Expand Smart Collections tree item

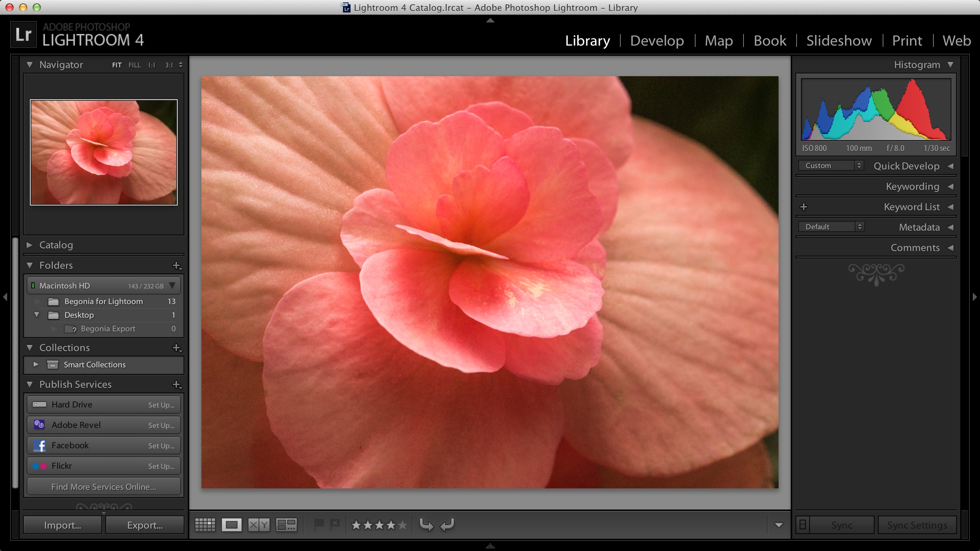pos(36,364)
